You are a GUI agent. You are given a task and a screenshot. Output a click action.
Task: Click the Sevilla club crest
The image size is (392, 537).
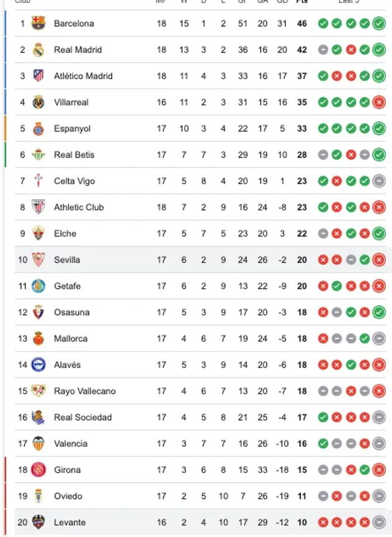click(x=39, y=259)
